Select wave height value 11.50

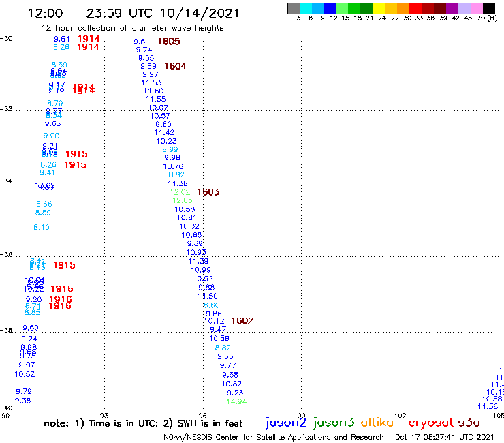point(208,296)
